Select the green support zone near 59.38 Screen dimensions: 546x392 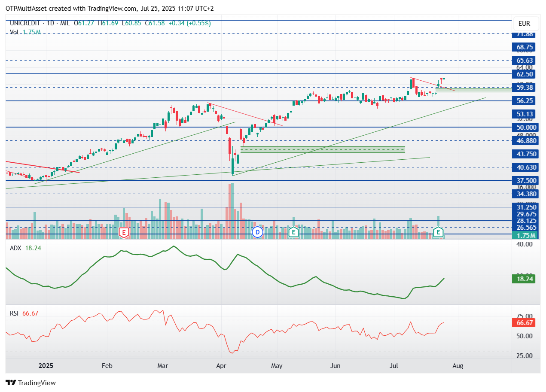473,89
